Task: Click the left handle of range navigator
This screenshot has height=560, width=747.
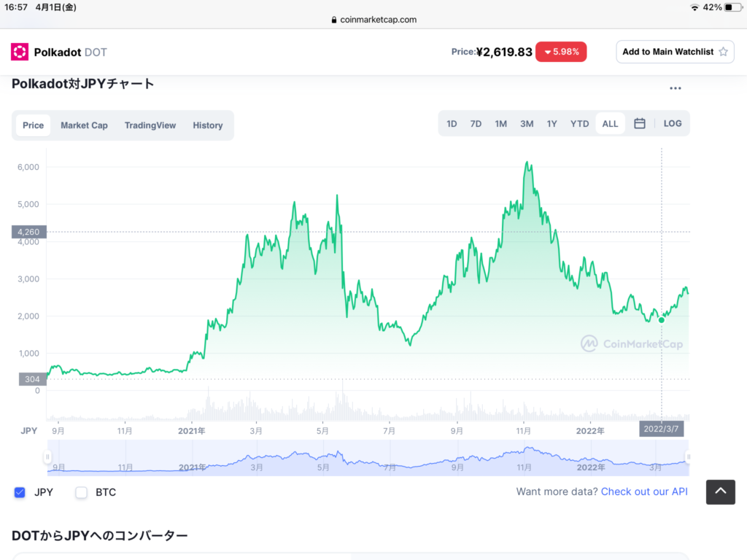Action: 47,457
